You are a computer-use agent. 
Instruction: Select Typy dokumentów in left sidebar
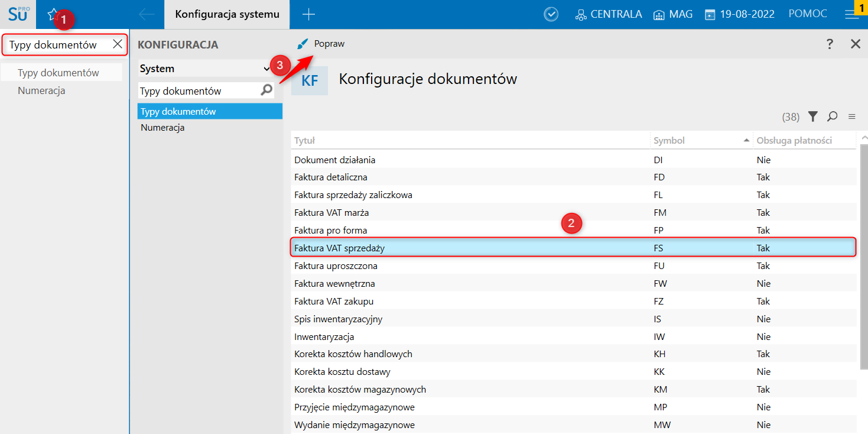tap(61, 73)
